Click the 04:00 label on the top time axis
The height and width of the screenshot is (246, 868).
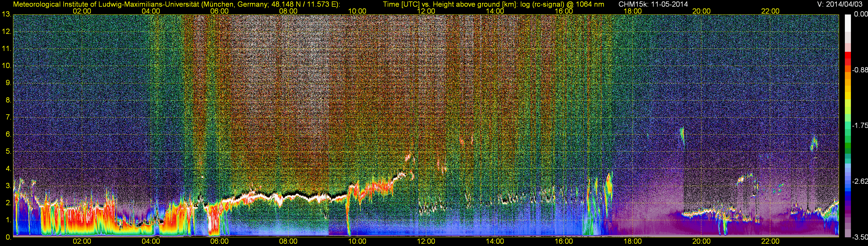click(151, 11)
